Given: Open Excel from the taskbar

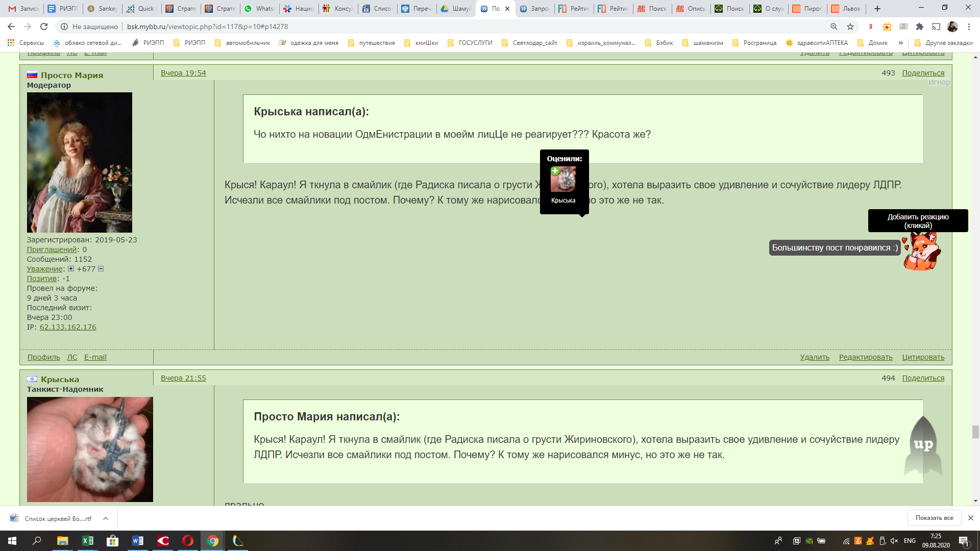Looking at the screenshot, I should pyautogui.click(x=88, y=541).
